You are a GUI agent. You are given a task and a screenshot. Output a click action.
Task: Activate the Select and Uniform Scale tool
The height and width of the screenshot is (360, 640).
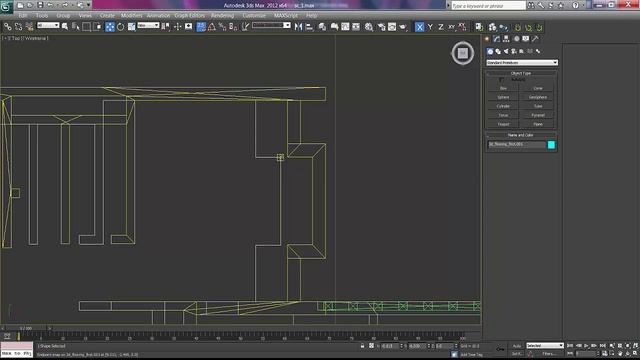[131, 27]
